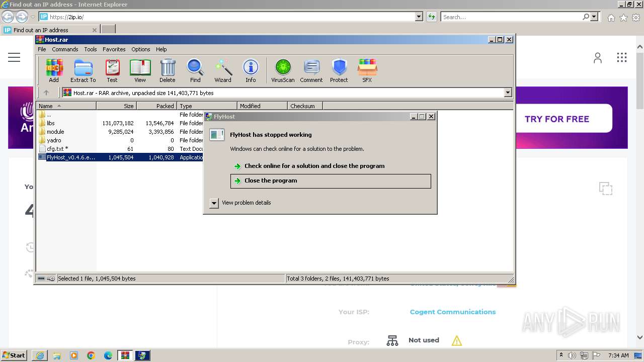Image resolution: width=644 pixels, height=362 pixels.
Task: Expand the archive path dropdown
Action: pos(508,93)
